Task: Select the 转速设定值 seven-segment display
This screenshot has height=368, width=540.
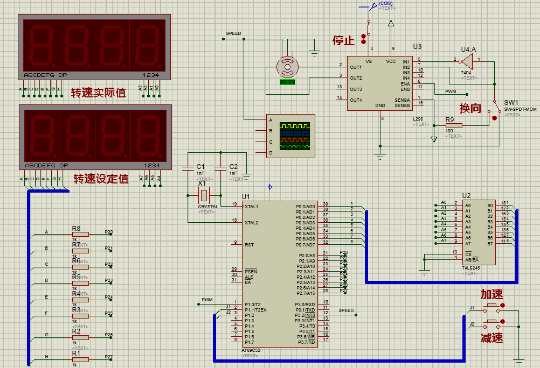Action: click(95, 137)
